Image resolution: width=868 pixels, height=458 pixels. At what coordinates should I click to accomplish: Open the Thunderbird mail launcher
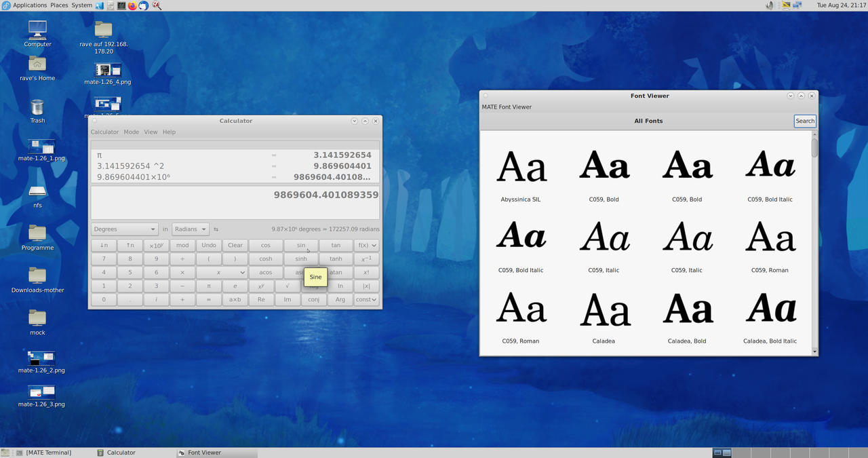[143, 5]
